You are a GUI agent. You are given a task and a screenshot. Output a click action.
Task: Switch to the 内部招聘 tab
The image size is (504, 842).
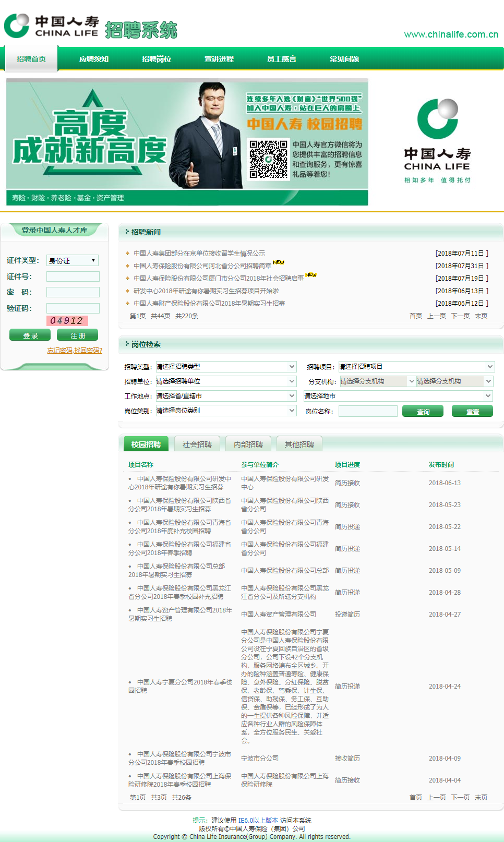coord(248,444)
